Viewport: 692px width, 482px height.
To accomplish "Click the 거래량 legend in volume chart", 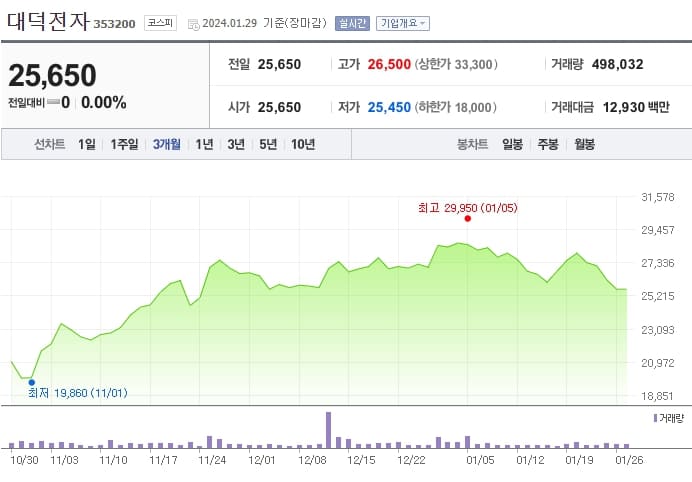I will 669,418.
